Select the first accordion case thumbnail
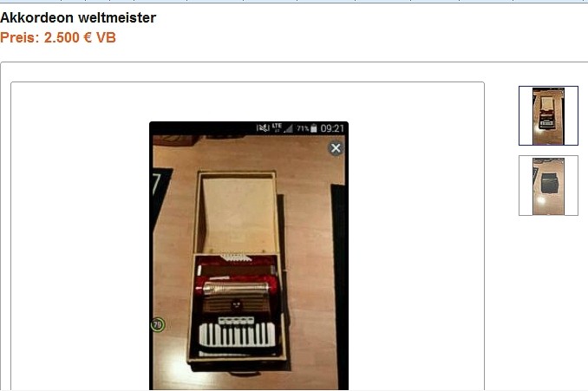Viewport: 588px width, 391px height. (548, 115)
